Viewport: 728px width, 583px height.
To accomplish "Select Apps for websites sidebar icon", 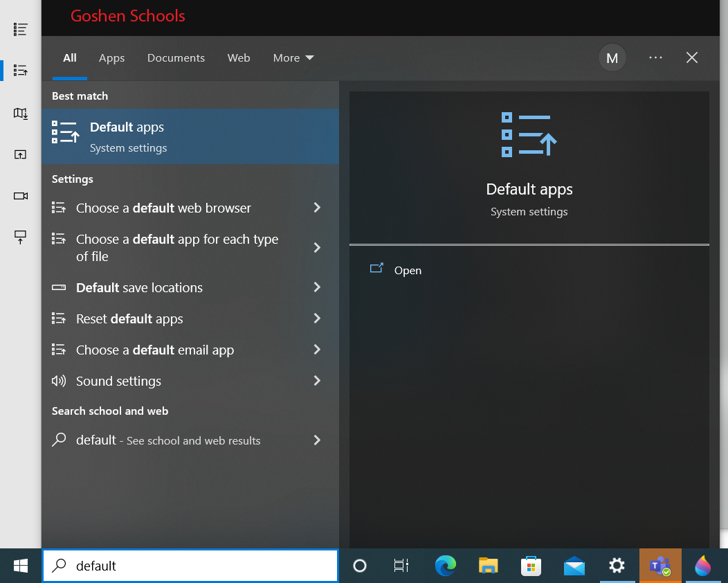I will 21,154.
